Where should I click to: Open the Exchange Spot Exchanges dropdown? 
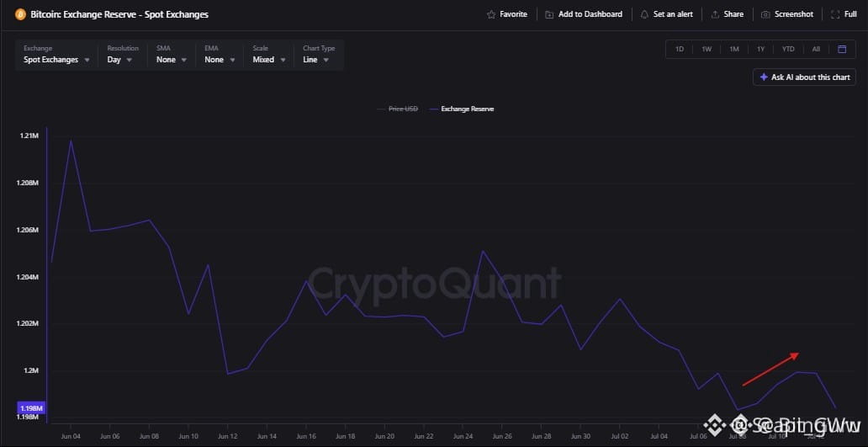pos(56,55)
